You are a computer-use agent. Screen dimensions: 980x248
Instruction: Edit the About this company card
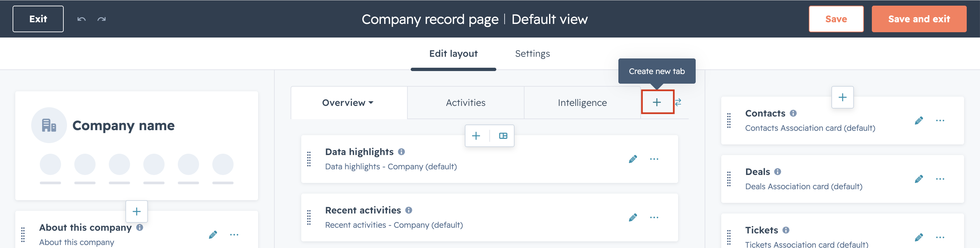click(213, 235)
